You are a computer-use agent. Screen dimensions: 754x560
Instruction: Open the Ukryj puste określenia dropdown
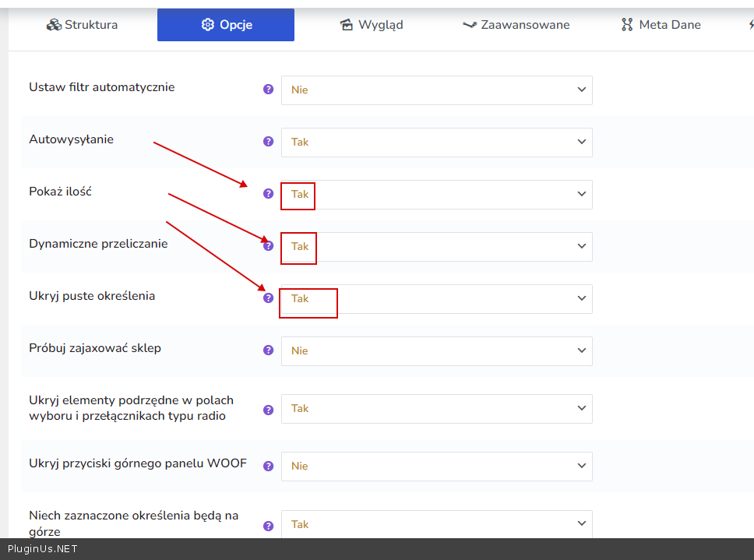pyautogui.click(x=436, y=299)
